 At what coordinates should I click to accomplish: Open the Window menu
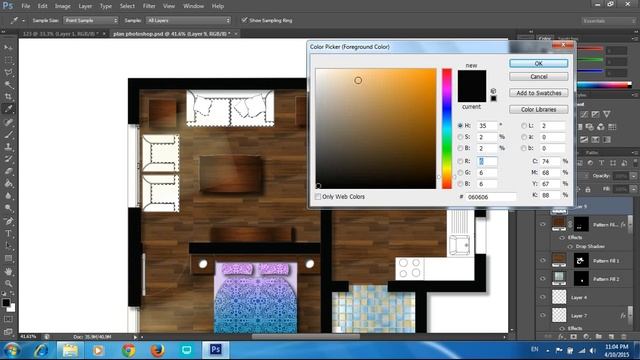coord(193,6)
